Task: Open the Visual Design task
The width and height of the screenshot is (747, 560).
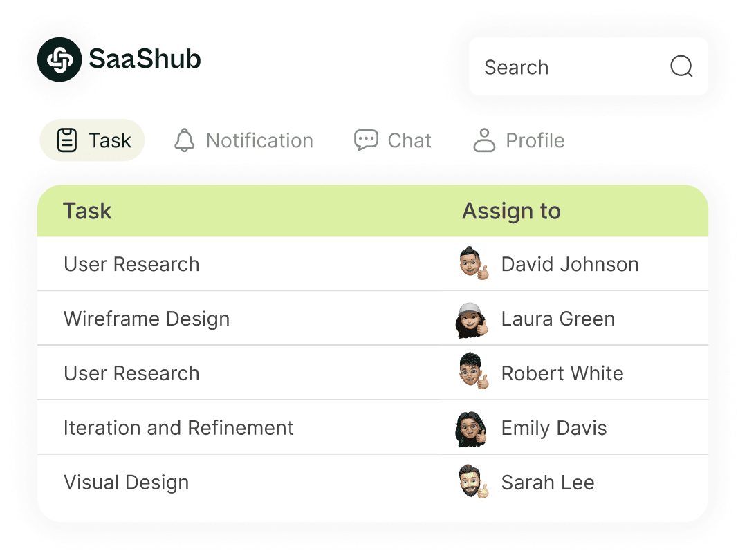Action: [126, 483]
